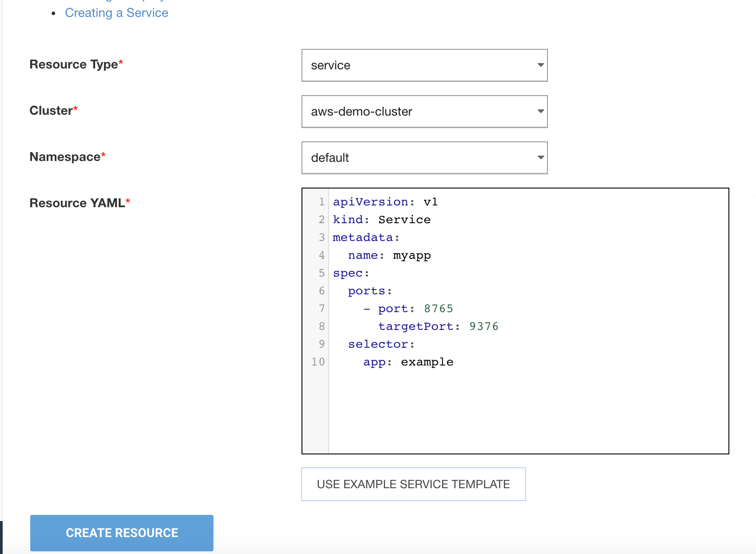The image size is (756, 554).
Task: Click the Create Resource button
Action: click(122, 533)
